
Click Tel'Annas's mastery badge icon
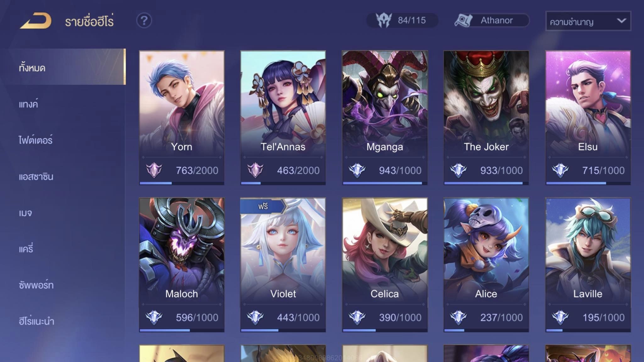click(255, 170)
